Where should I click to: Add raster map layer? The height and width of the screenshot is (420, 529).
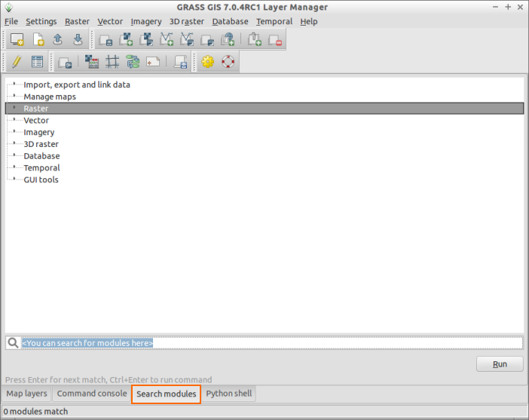click(x=126, y=39)
